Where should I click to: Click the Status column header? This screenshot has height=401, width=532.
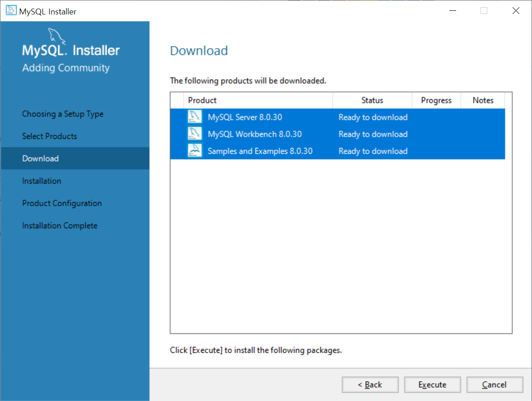[372, 100]
